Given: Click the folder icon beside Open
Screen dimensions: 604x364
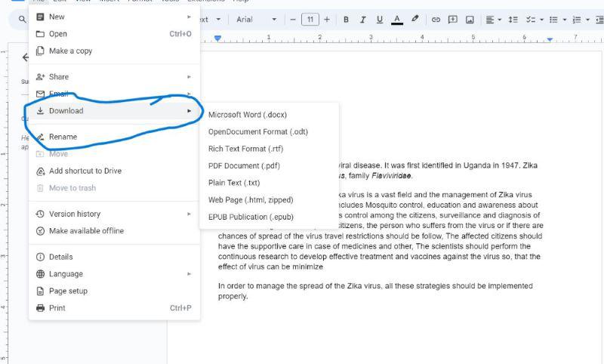Looking at the screenshot, I should [40, 34].
